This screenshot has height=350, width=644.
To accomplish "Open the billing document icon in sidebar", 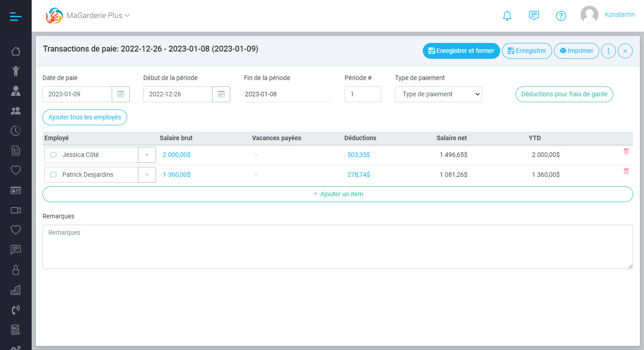I will [x=16, y=150].
